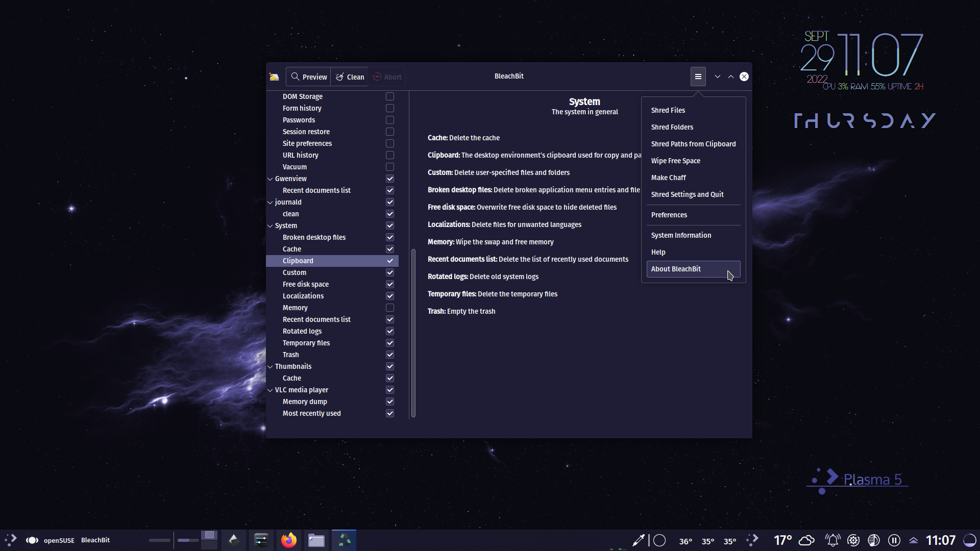The image size is (980, 551).
Task: Click the user session circle icon in the taskbar
Action: coord(969,540)
